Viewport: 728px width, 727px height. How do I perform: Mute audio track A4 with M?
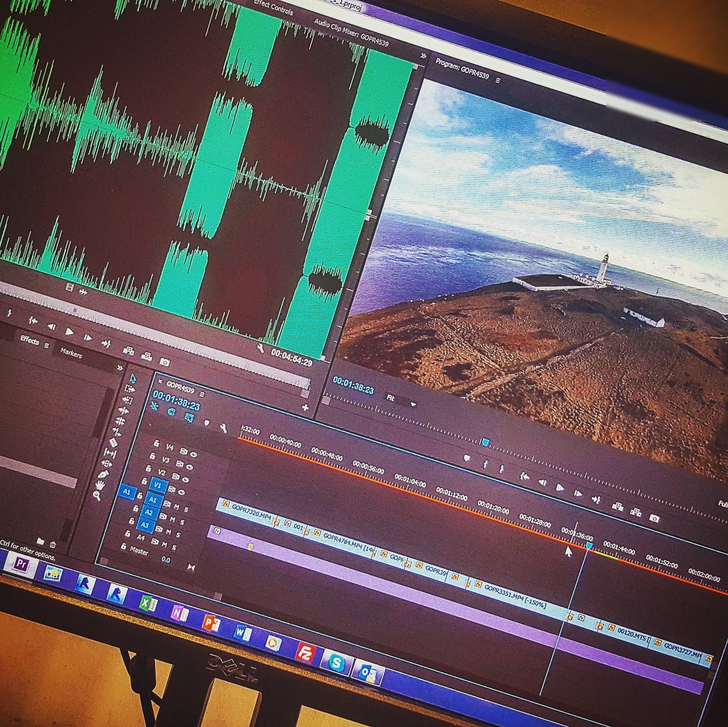[164, 544]
